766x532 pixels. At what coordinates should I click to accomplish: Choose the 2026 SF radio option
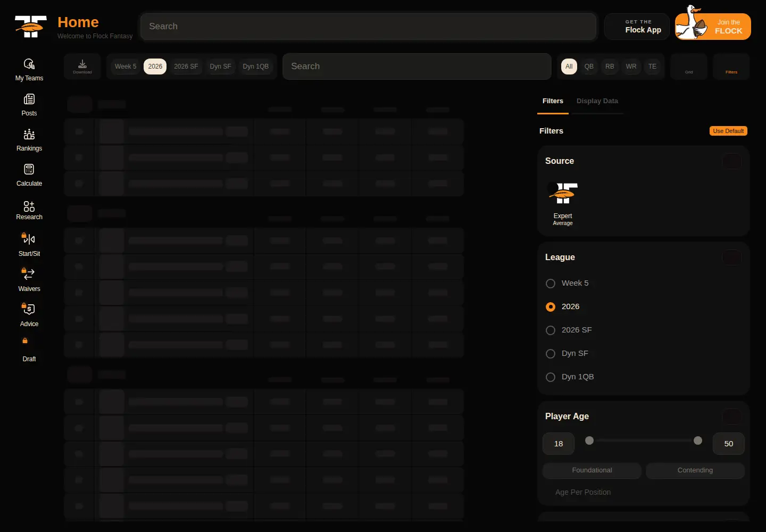[x=551, y=330]
